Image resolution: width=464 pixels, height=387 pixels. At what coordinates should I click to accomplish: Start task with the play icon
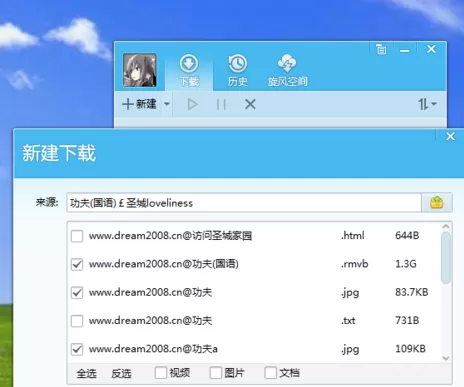point(192,104)
